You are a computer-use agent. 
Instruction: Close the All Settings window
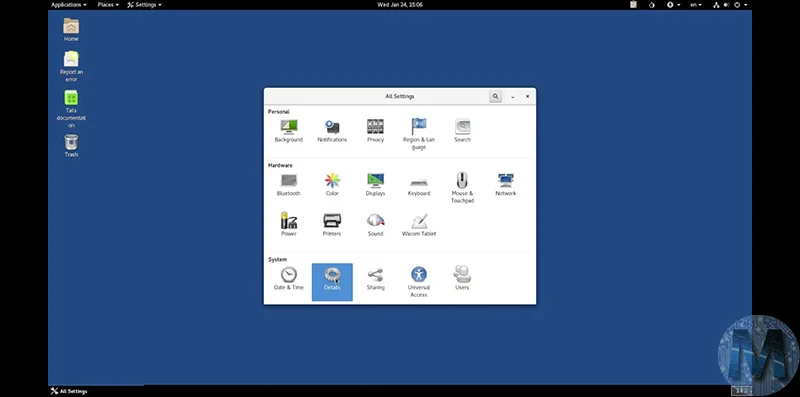pos(528,96)
